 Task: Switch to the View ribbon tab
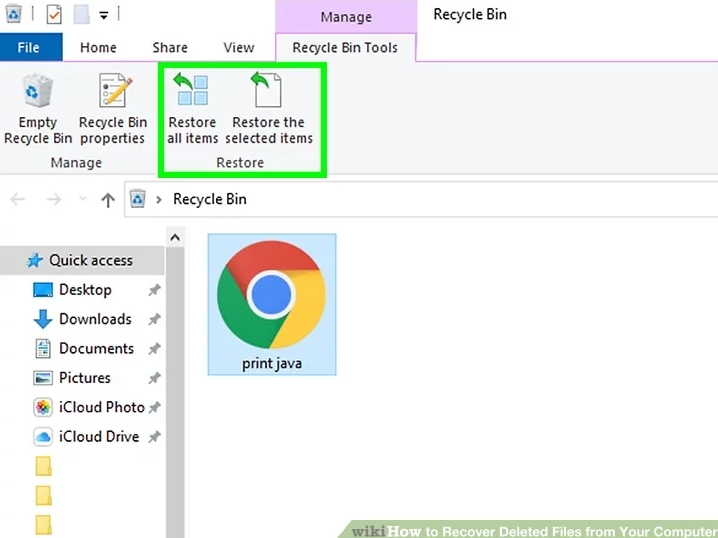coord(239,47)
